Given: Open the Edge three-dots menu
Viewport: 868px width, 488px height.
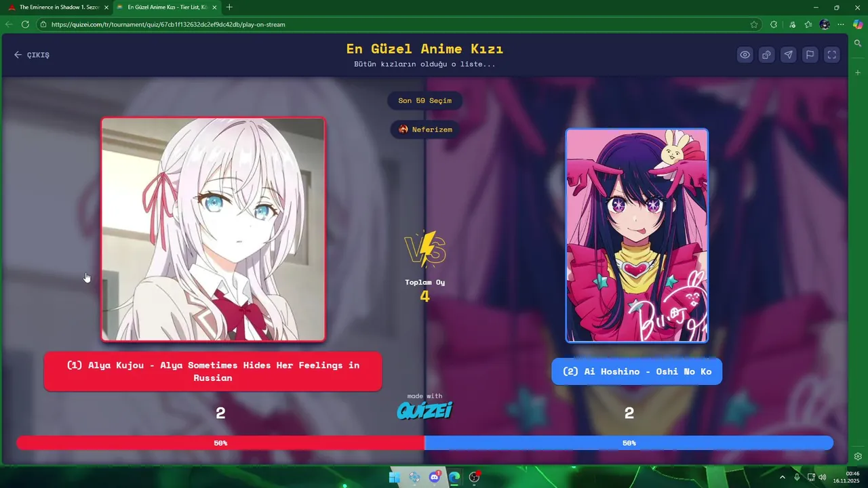Looking at the screenshot, I should coord(841,24).
